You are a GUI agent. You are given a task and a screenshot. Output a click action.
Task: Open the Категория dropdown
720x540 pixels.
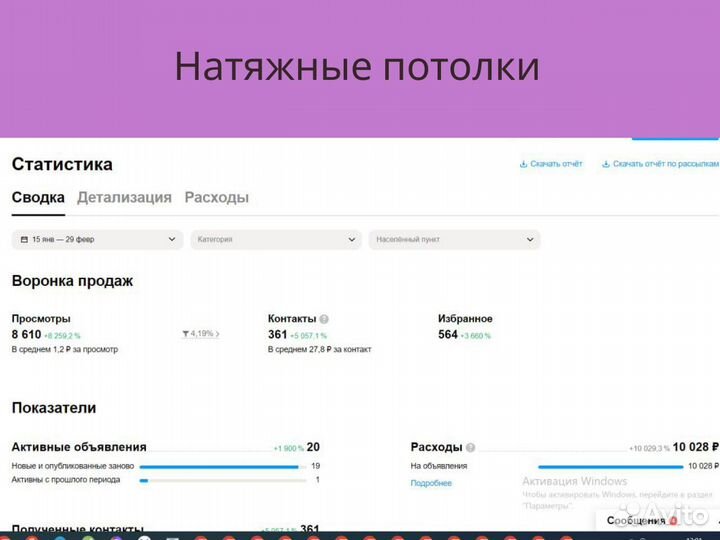pyautogui.click(x=276, y=239)
